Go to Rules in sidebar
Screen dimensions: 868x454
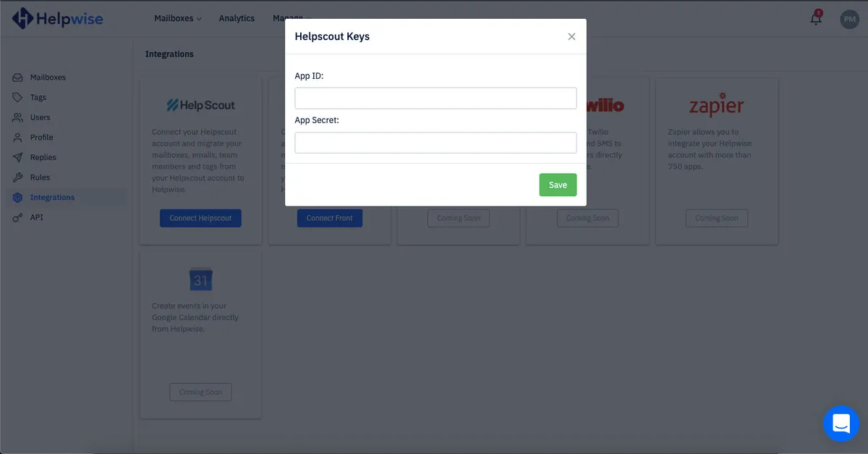click(x=40, y=177)
